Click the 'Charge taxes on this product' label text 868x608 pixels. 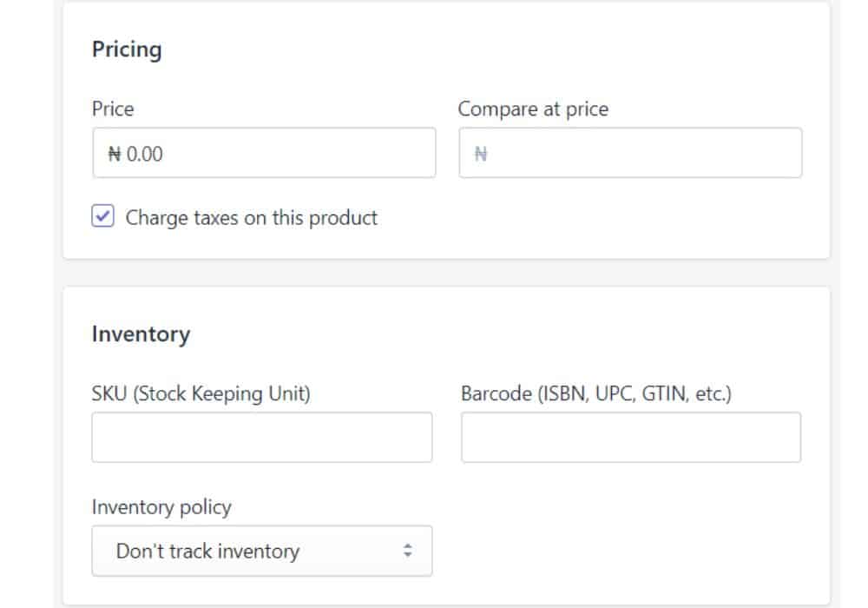pos(252,217)
